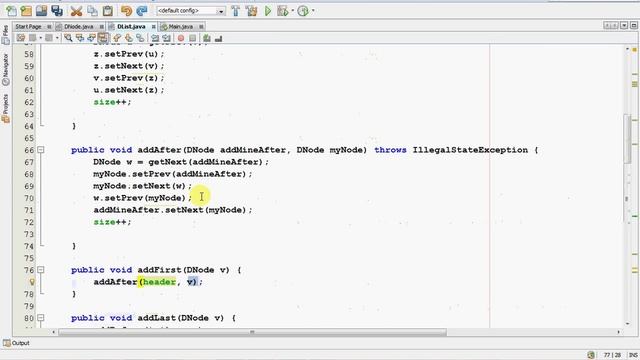Close the Start Page tab
Screen dimensions: 640x360
coord(49,27)
